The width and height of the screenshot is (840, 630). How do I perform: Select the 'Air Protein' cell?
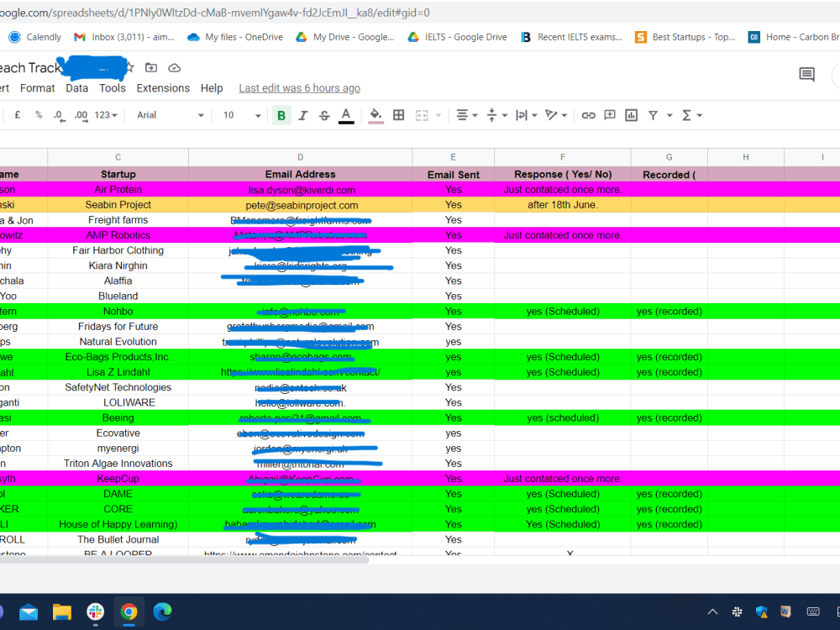click(x=118, y=190)
